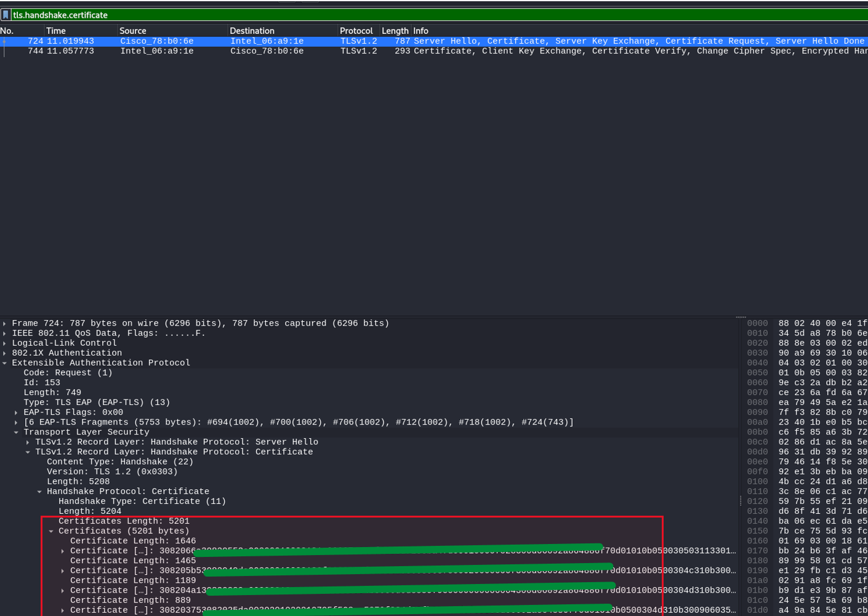Image resolution: width=868 pixels, height=616 pixels.
Task: Open the display filter bookmarks menu
Action: point(7,15)
